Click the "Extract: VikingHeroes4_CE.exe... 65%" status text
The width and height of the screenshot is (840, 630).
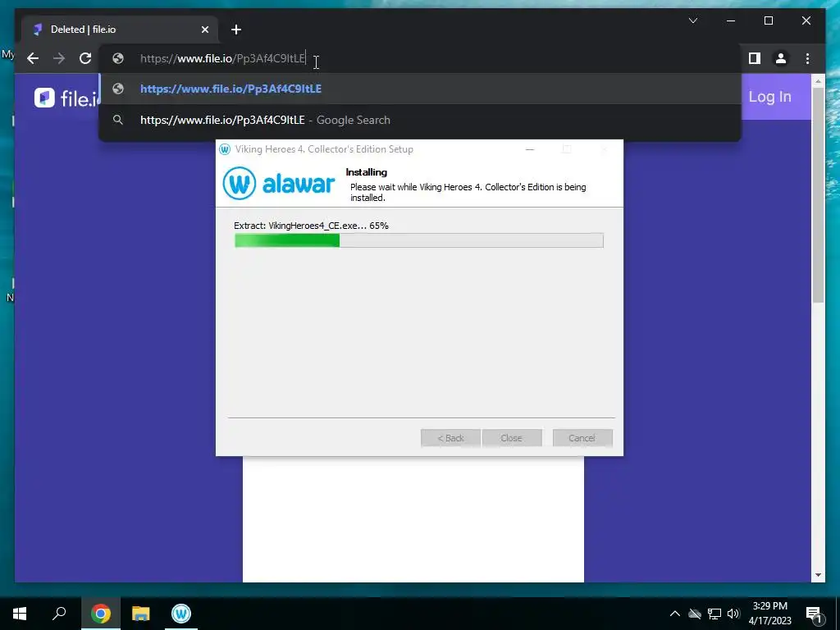tap(311, 226)
